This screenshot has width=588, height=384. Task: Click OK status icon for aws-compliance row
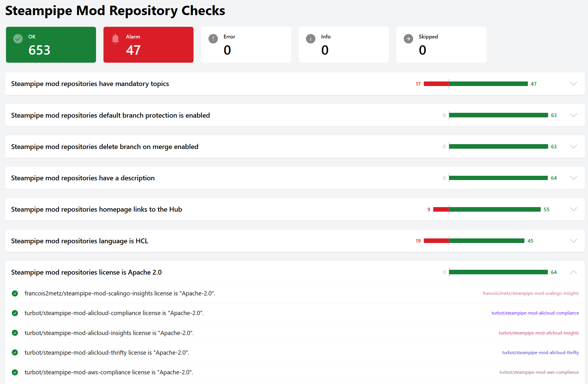[x=15, y=372]
